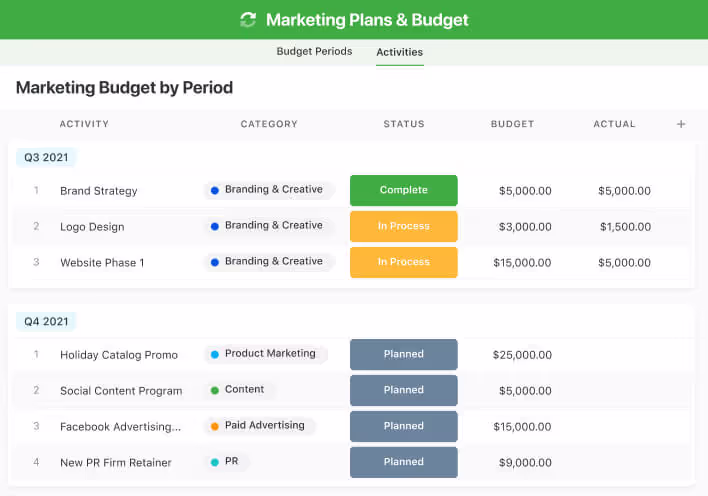708x496 pixels.
Task: Collapse the Q4 2021 group
Action: [x=46, y=321]
